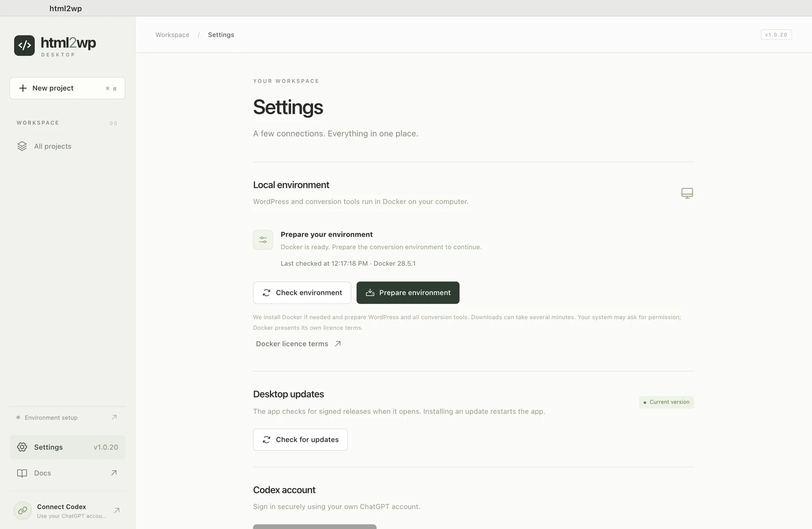The height and width of the screenshot is (529, 812).
Task: Click the arrow icon beside Environment setup
Action: [x=114, y=417]
